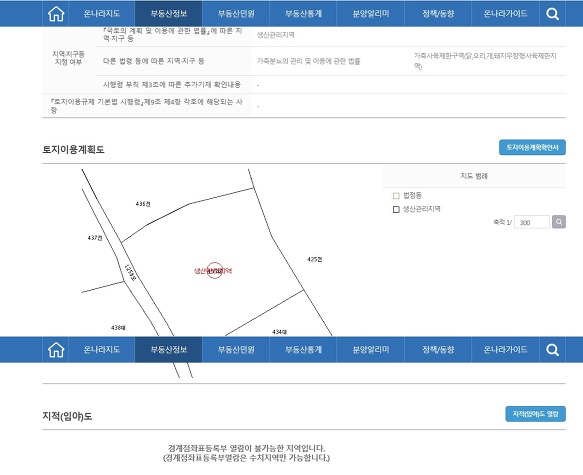The width and height of the screenshot is (583, 475).
Task: Open the 온나라가이드 menu in top bar
Action: tap(505, 14)
